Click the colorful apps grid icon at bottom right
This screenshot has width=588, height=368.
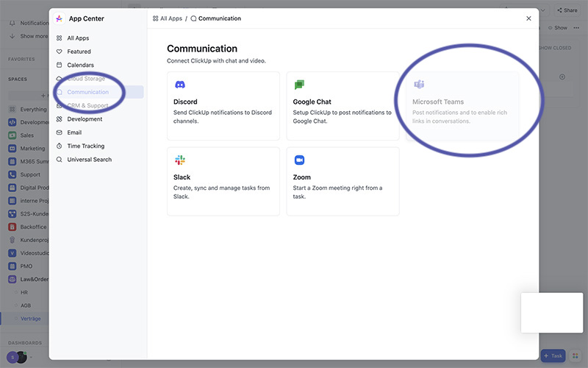575,355
